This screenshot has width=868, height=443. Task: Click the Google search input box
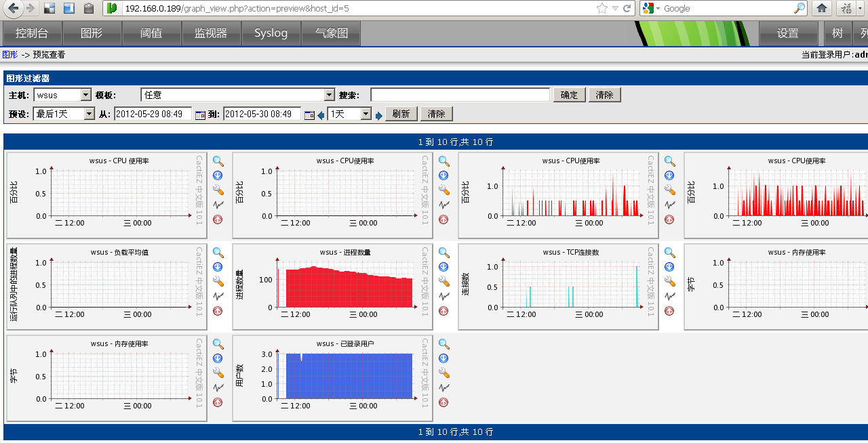pos(728,8)
